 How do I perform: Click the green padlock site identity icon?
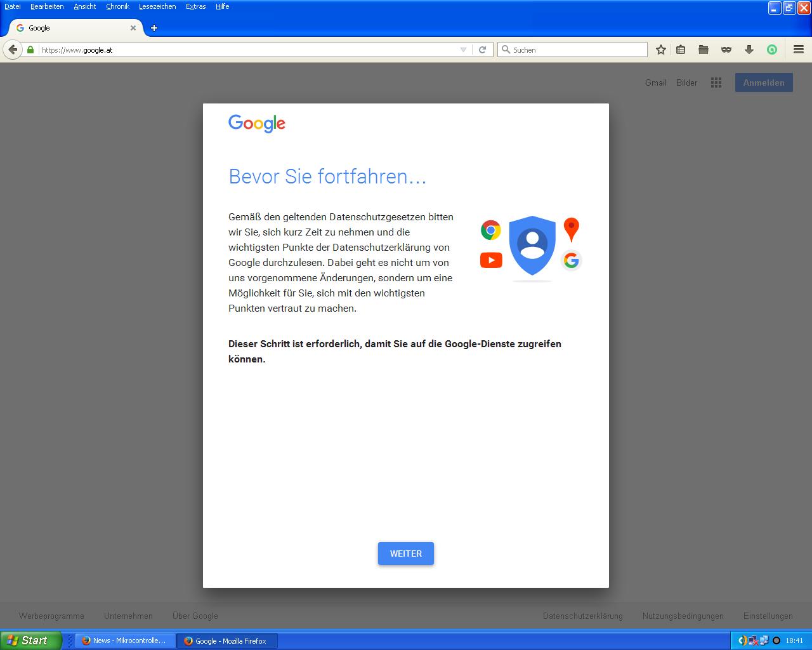30,50
